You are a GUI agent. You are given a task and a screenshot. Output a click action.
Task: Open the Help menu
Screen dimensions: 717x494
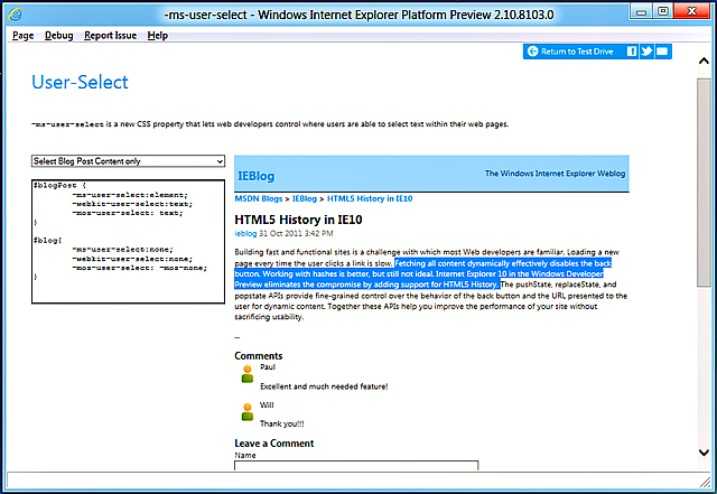[157, 35]
